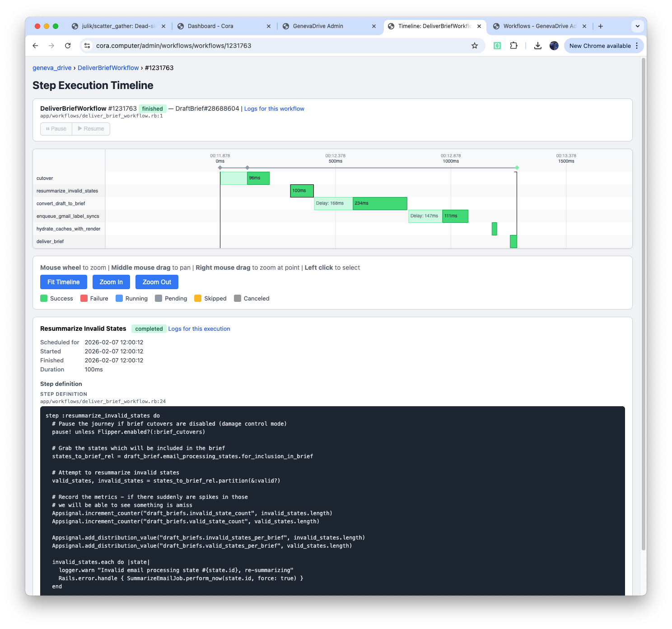Image resolution: width=672 pixels, height=629 pixels.
Task: Open the three-dot menu beside New Chrome available
Action: 637,46
